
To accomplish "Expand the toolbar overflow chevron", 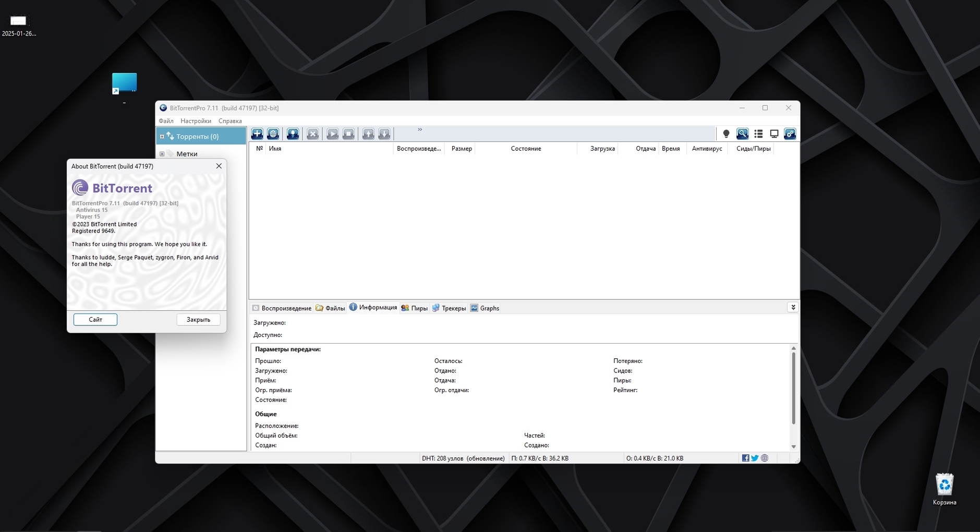I will coord(420,129).
